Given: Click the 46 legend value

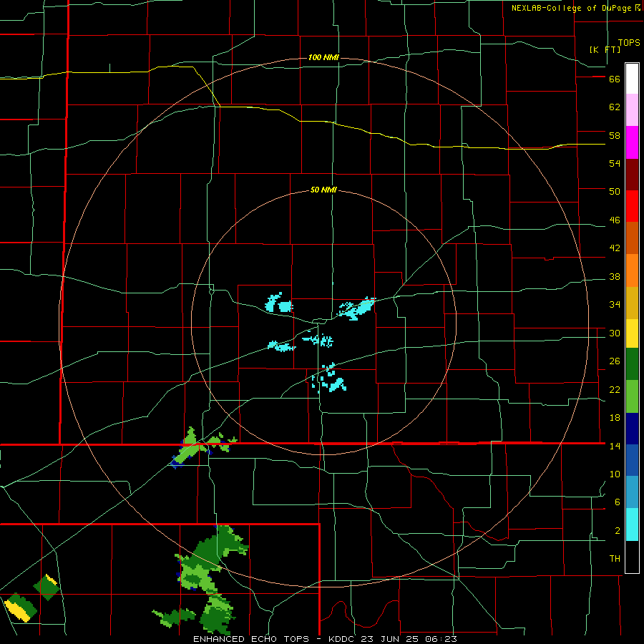Looking at the screenshot, I should [x=615, y=220].
